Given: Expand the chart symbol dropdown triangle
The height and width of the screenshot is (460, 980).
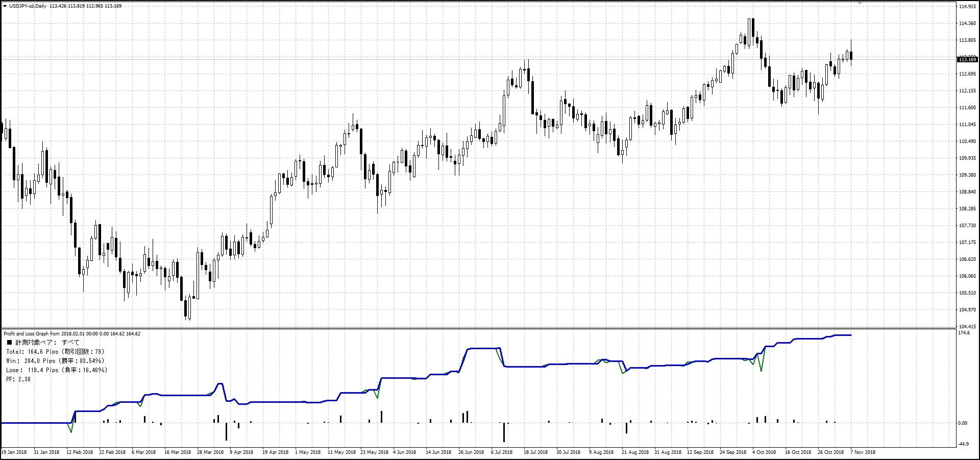Looking at the screenshot, I should tap(5, 6).
